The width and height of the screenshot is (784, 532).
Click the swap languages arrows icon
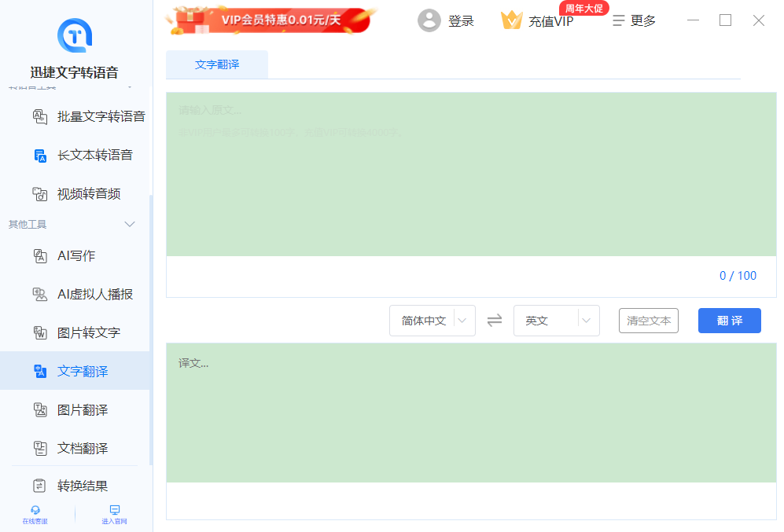coord(495,321)
